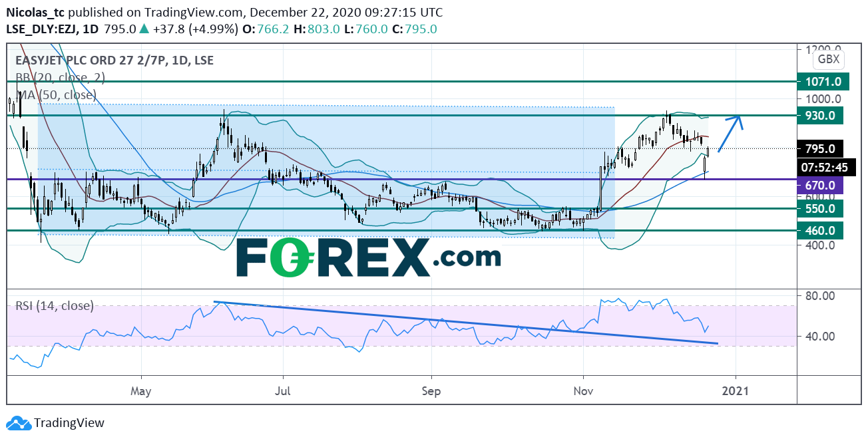The image size is (868, 441).
Task: Click the 930.0 price level tag
Action: tap(820, 116)
